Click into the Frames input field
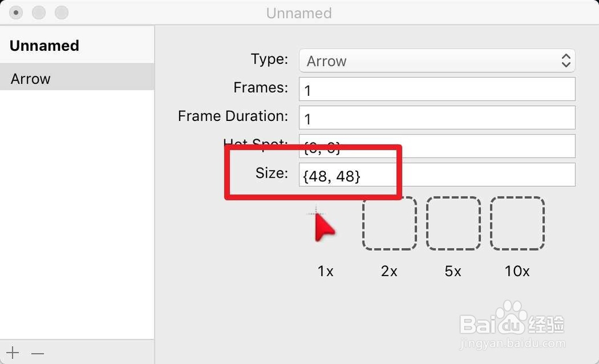Image resolution: width=599 pixels, height=364 pixels. click(x=437, y=90)
